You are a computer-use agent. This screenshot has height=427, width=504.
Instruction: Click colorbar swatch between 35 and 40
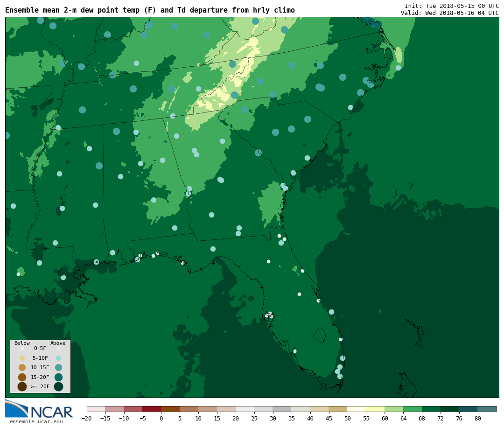tap(301, 409)
